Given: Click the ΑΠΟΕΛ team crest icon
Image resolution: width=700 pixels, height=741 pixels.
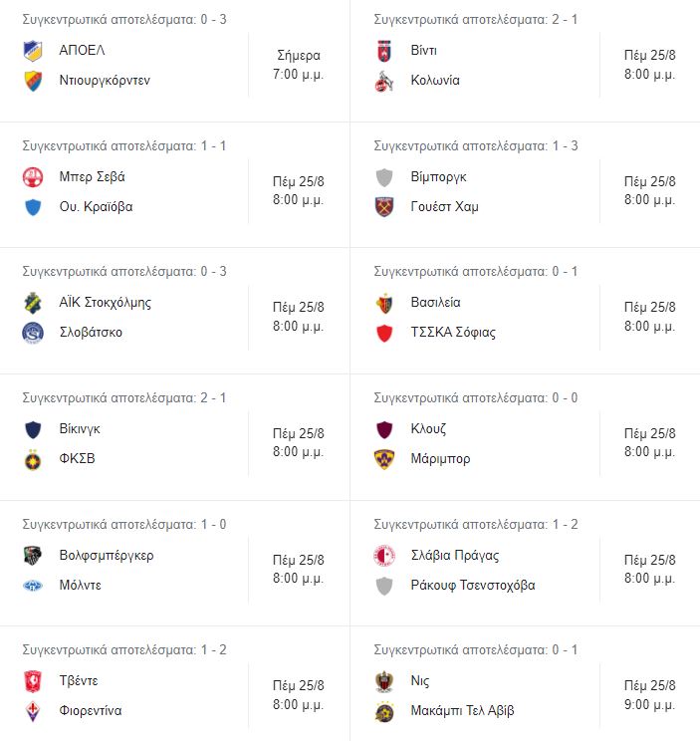Looking at the screenshot, I should tap(33, 50).
